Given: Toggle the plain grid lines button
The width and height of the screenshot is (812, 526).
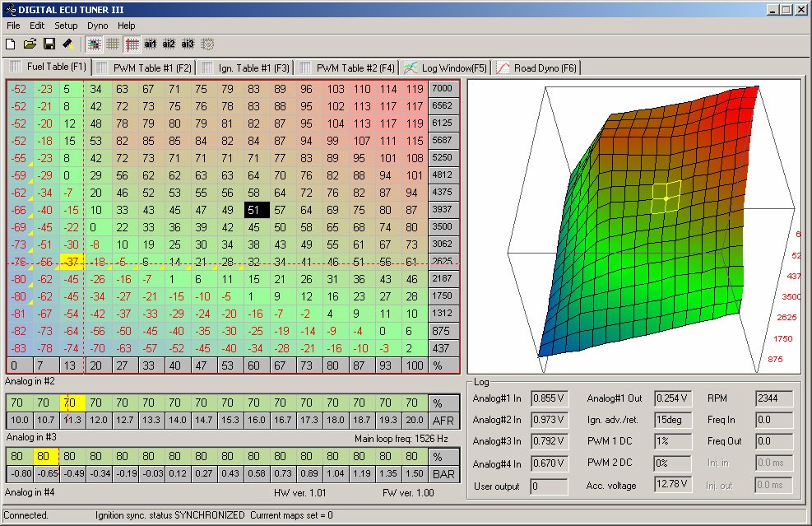Looking at the screenshot, I should (x=113, y=44).
